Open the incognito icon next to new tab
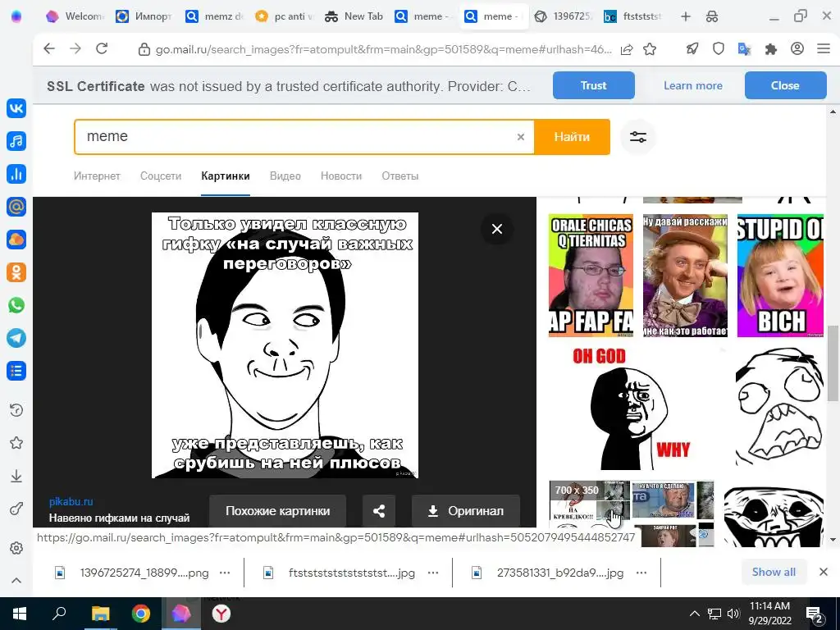 [x=712, y=16]
